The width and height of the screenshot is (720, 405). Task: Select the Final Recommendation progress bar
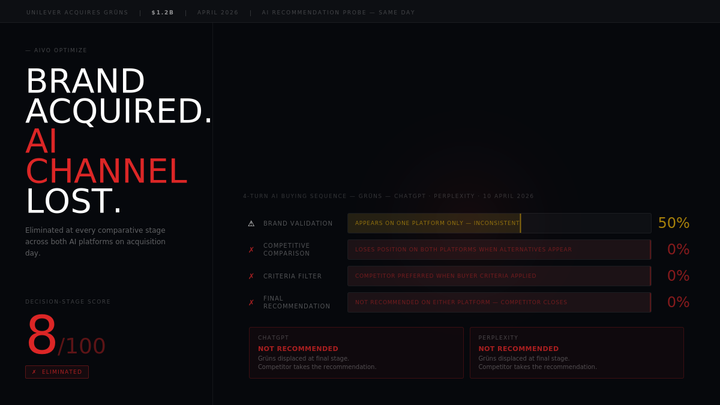(x=499, y=302)
